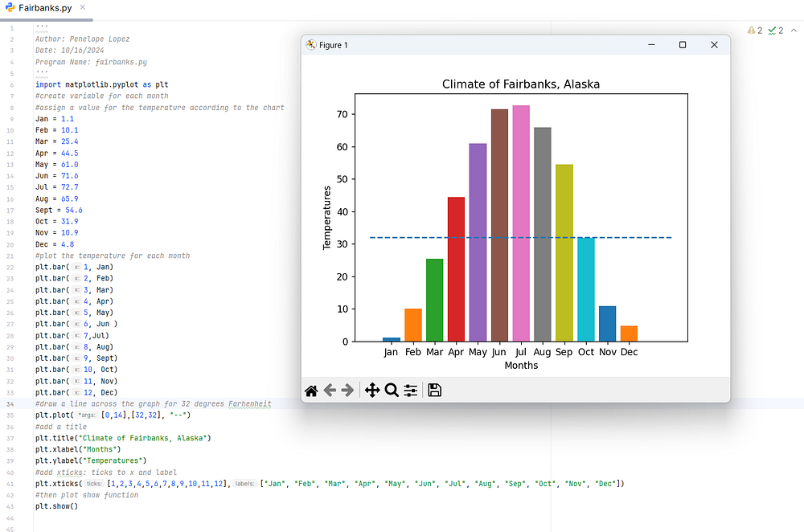The height and width of the screenshot is (532, 804).
Task: Open warnings indicator showing 2 warnings
Action: coord(755,31)
